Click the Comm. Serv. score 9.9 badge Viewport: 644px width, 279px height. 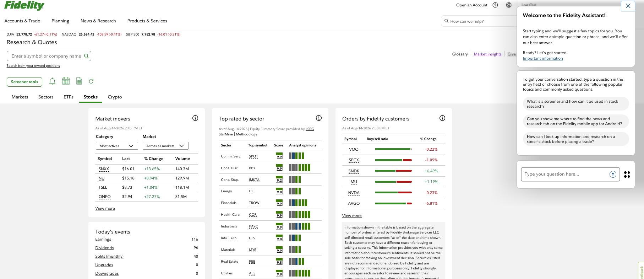click(279, 156)
